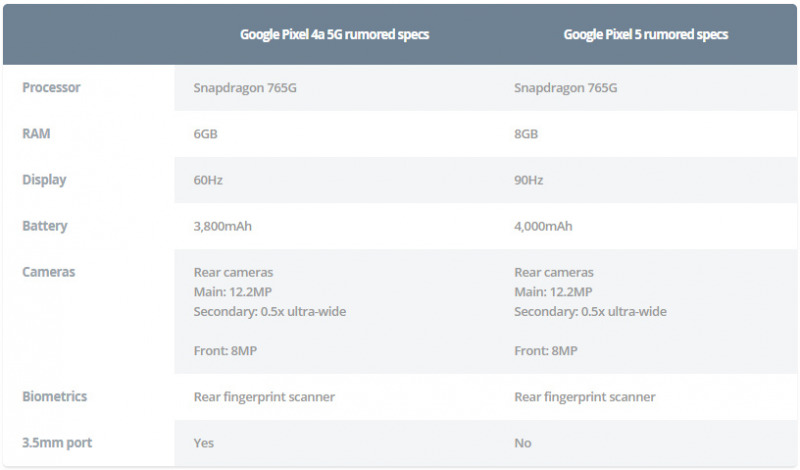Select the 60Hz display value
Image resolution: width=800 pixels, height=470 pixels.
coord(208,180)
